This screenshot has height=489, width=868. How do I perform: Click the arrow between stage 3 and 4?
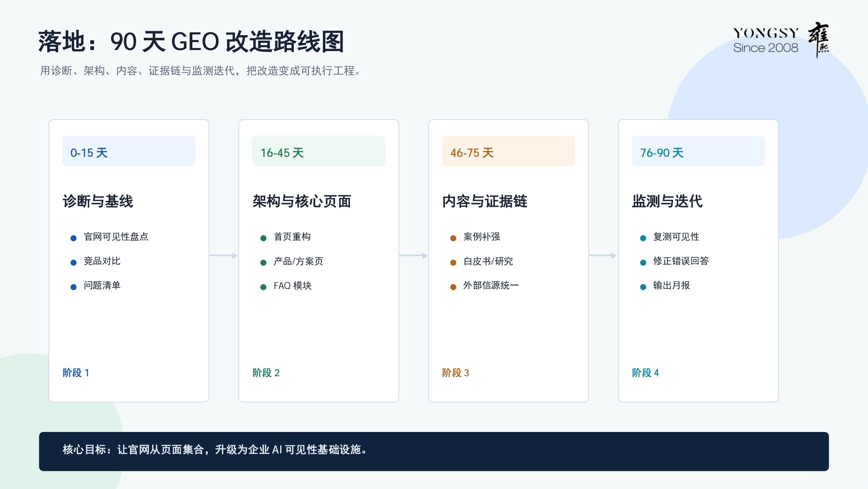point(603,256)
